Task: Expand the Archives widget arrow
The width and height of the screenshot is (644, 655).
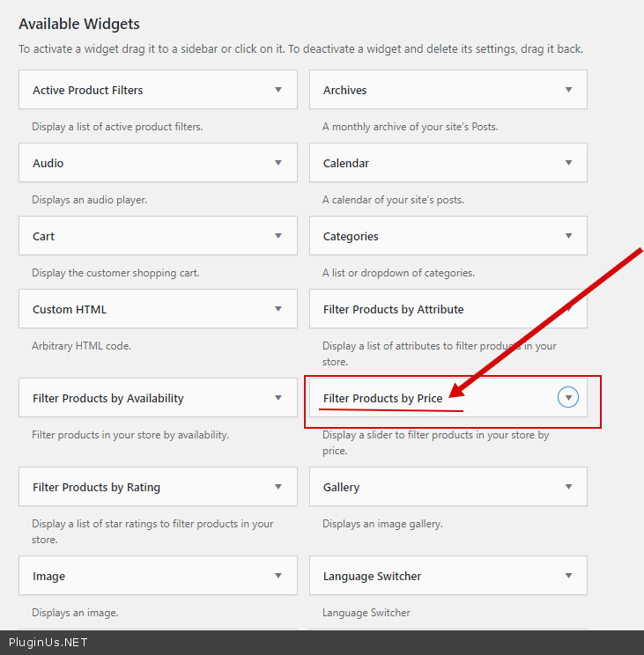Action: [x=569, y=90]
